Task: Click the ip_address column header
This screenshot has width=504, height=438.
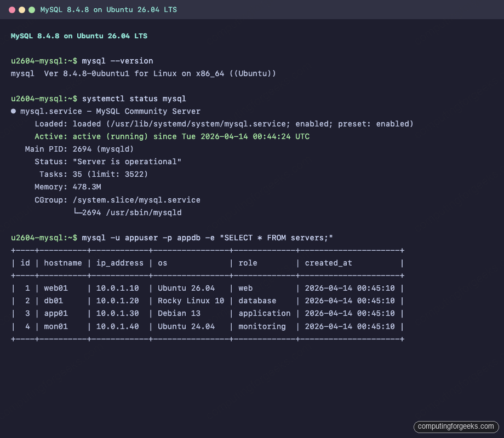Action: (x=119, y=263)
